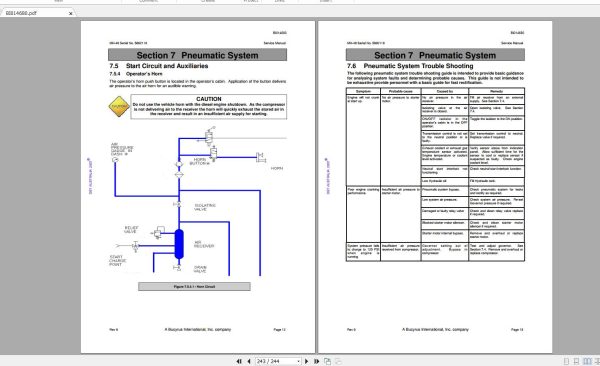600x366 pixels.
Task: Click the 'Probable cause' table column header
Action: pos(401,92)
